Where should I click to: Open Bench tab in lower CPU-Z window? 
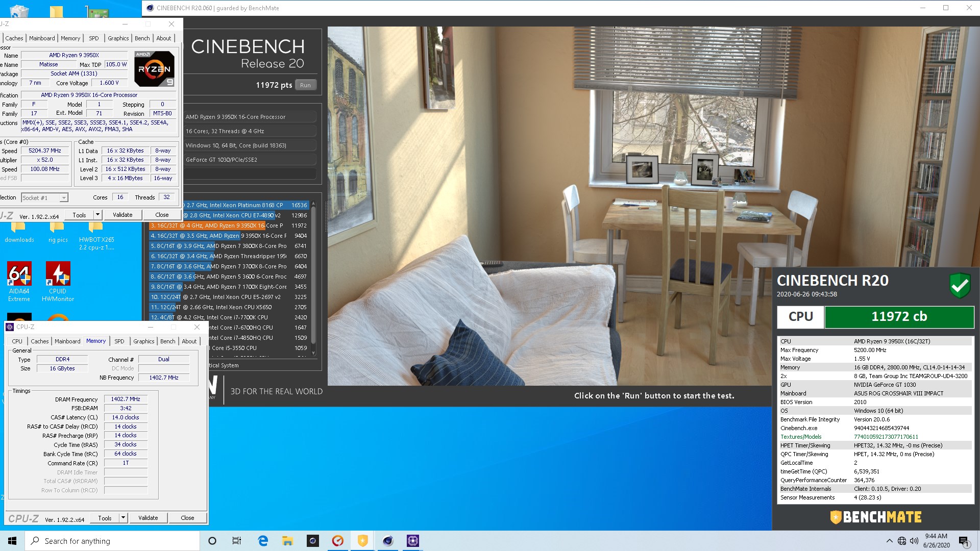(x=167, y=341)
